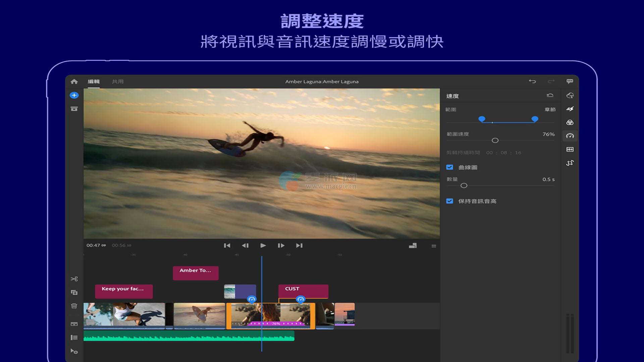644x362 pixels.
Task: Open the cloud sync icon
Action: (570, 96)
